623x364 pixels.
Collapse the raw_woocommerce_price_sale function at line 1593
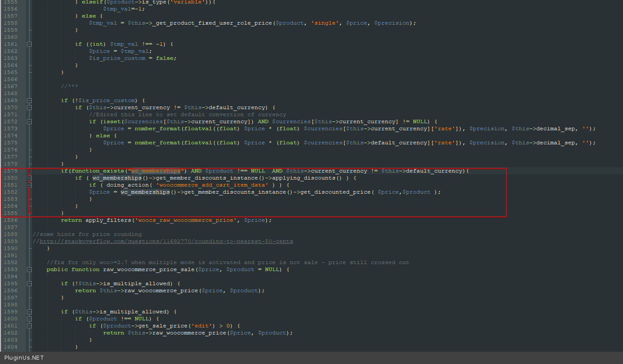(29, 269)
